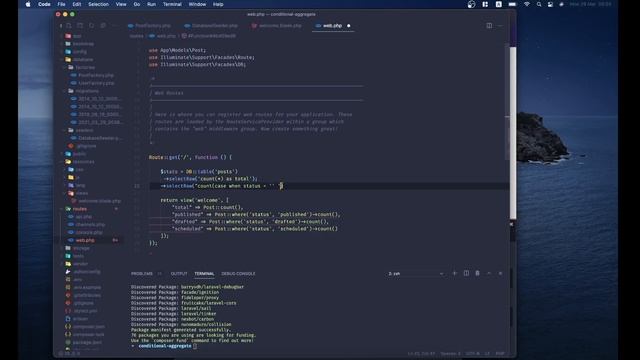Viewport: 640px width, 360px height.
Task: Click the Wi-Fi icon in menu bar
Action: pos(527,4)
